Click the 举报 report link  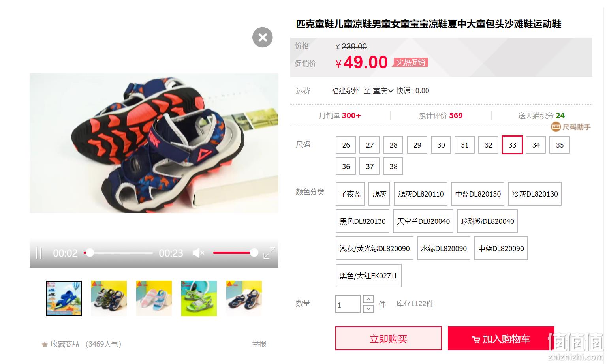[x=259, y=344]
